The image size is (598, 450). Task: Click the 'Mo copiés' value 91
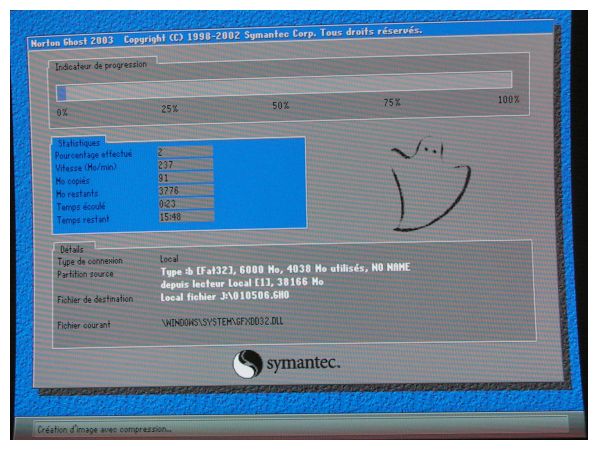pos(186,178)
